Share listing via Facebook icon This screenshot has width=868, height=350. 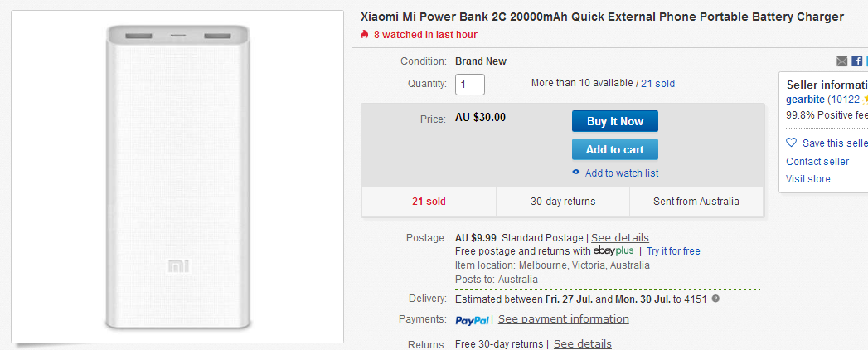856,61
